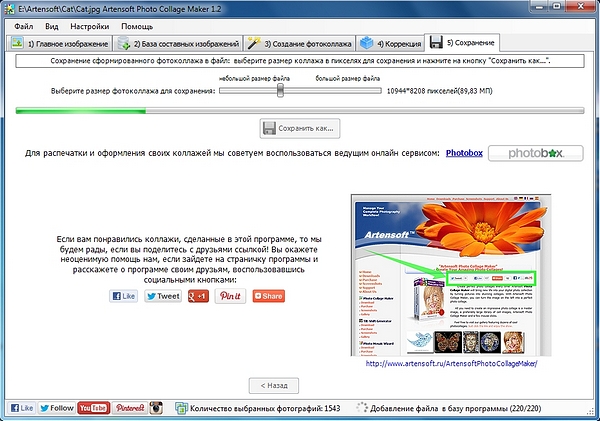
Task: Click the Google +1 button
Action: pos(198,296)
